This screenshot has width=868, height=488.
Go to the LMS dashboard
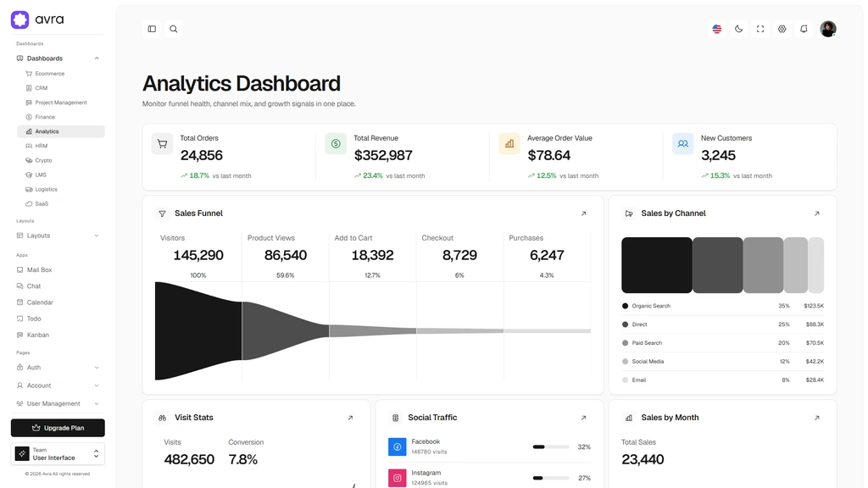[61, 175]
